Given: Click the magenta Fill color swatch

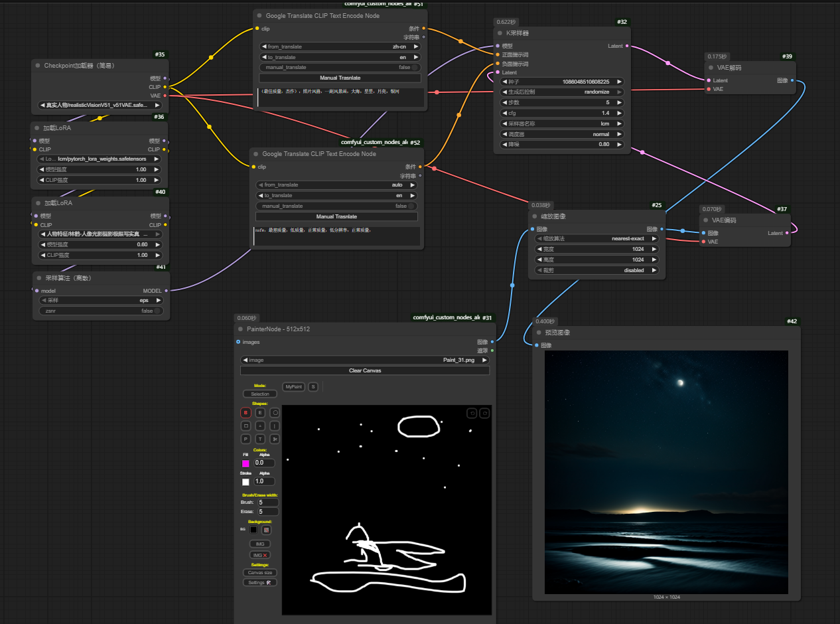Looking at the screenshot, I should click(x=245, y=463).
